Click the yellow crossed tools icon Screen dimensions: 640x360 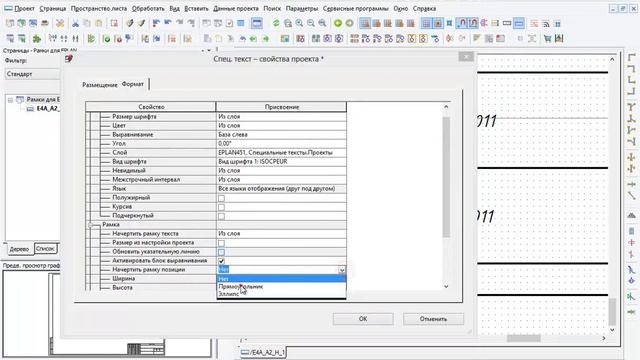tap(60, 23)
